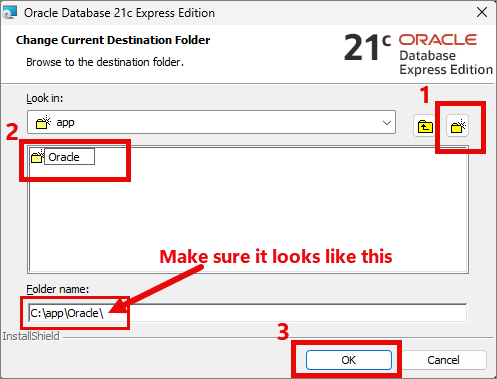Confirm the destination with the OK button
Viewport: 497px width, 379px height.
click(x=349, y=360)
